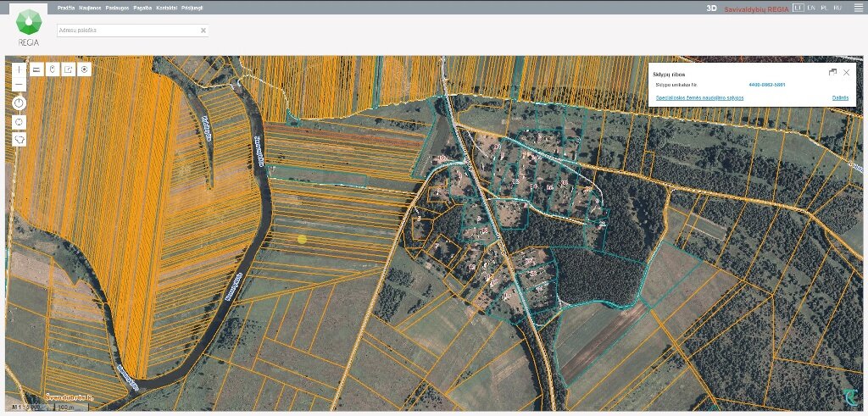
Task: Zoom out with the minus button
Action: point(19,84)
